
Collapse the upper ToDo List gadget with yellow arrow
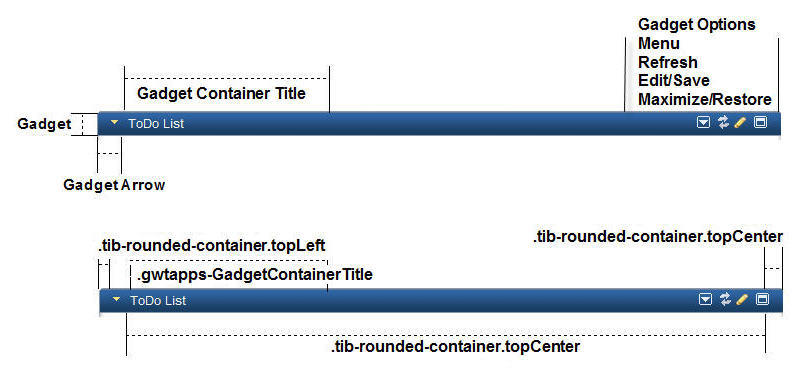(x=115, y=123)
